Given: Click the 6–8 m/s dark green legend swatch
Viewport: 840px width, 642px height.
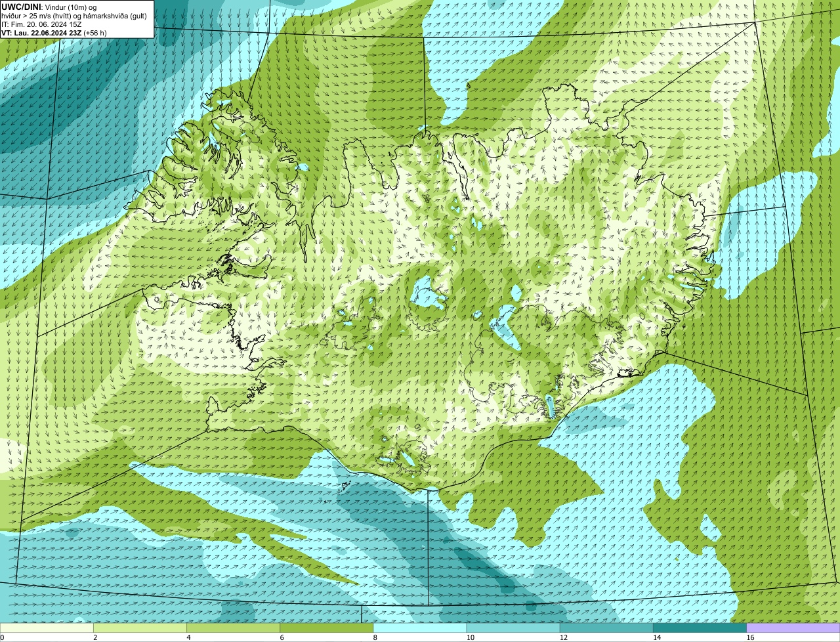Looking at the screenshot, I should pyautogui.click(x=327, y=628).
